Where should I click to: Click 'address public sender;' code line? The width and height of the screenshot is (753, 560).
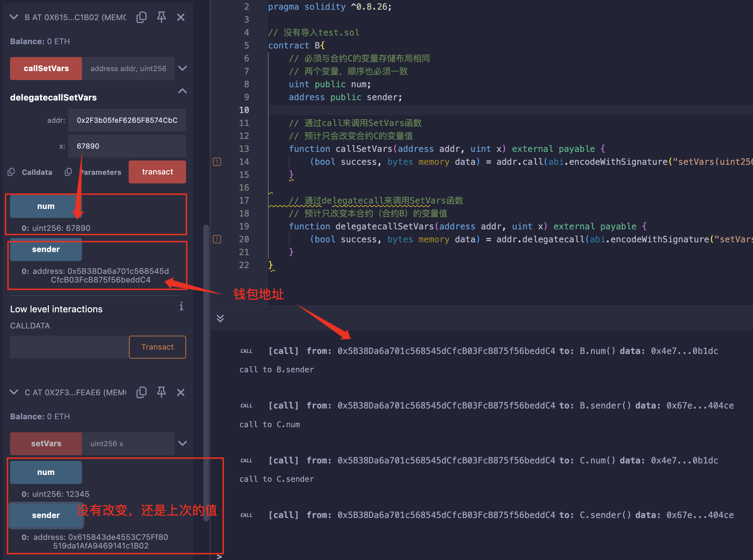point(345,97)
